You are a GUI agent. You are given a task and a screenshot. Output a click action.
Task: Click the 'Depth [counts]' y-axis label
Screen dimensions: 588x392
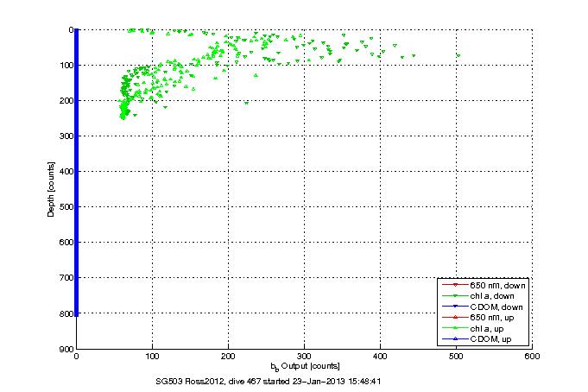[51, 189]
